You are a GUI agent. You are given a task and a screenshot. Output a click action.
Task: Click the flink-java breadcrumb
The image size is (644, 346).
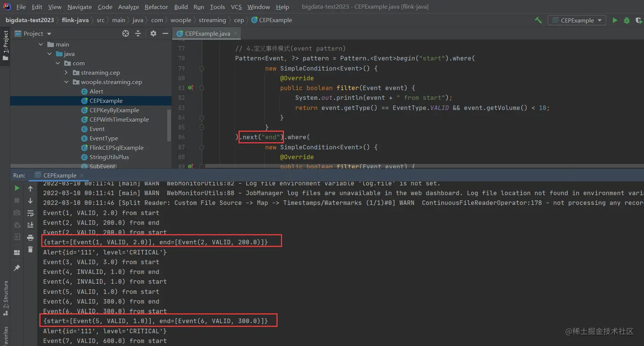point(76,20)
